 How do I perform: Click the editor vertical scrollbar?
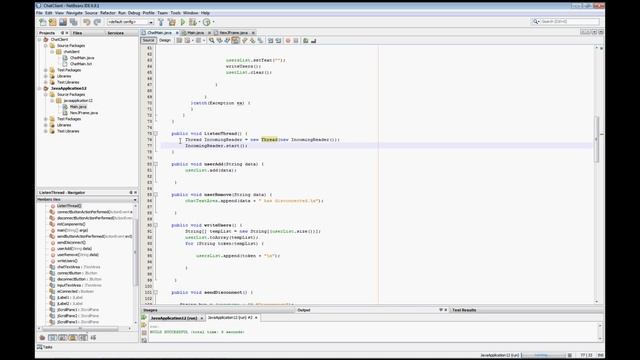tap(596, 139)
